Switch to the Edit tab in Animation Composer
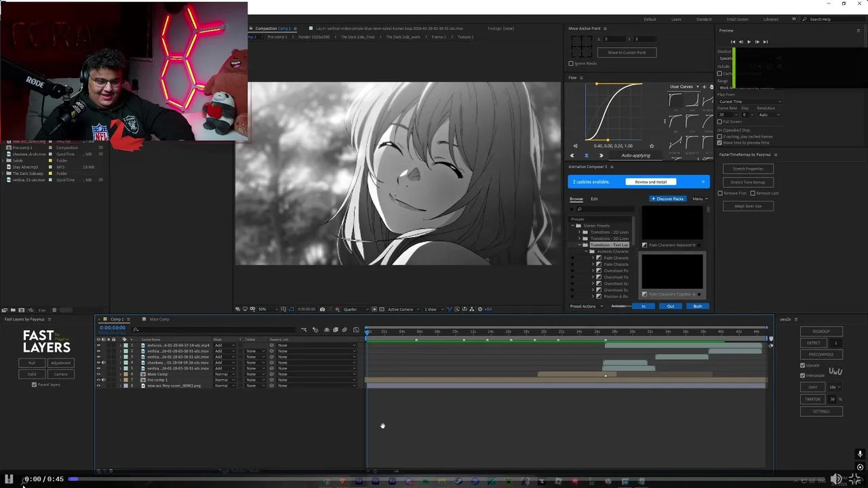This screenshot has height=488, width=868. [594, 199]
